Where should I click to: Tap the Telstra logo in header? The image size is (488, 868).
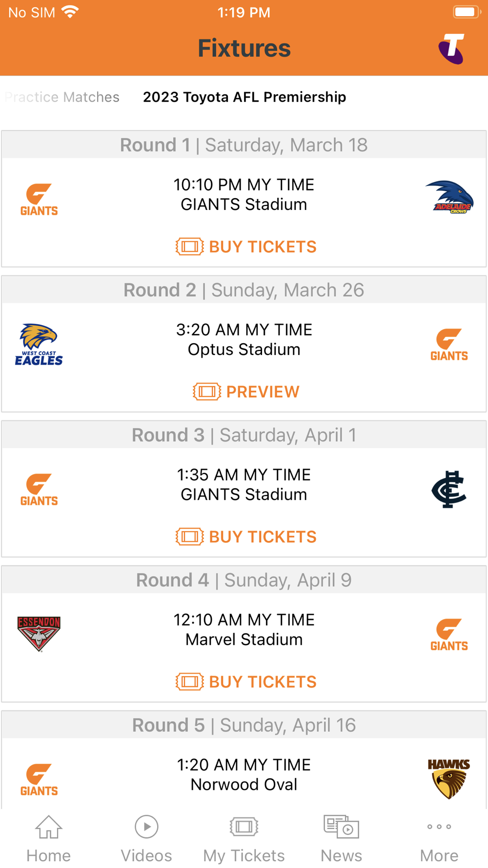[451, 48]
